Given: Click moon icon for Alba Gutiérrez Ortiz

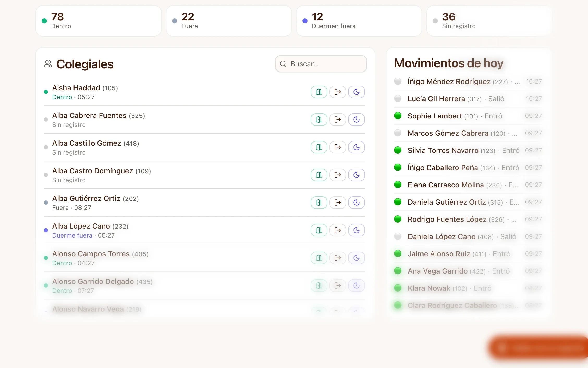Looking at the screenshot, I should point(356,203).
